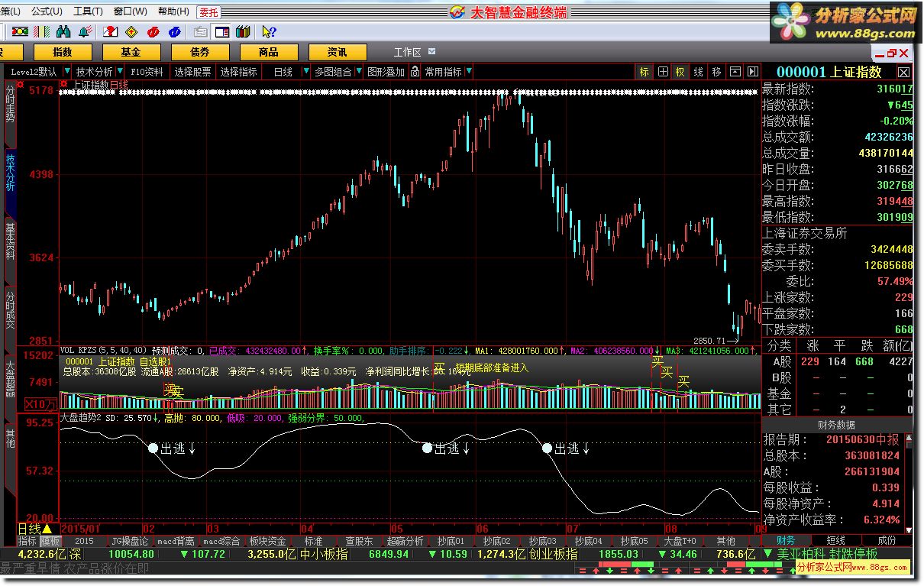924x586 pixels.
Task: Click the F10资料 toolbar button
Action: coord(147,72)
